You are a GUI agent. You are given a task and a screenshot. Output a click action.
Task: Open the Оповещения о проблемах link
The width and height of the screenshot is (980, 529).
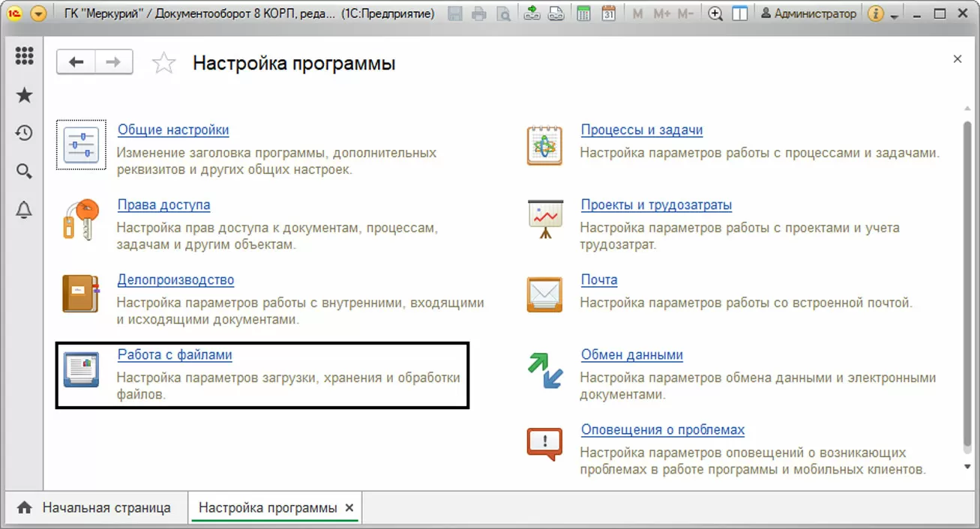[x=663, y=429]
